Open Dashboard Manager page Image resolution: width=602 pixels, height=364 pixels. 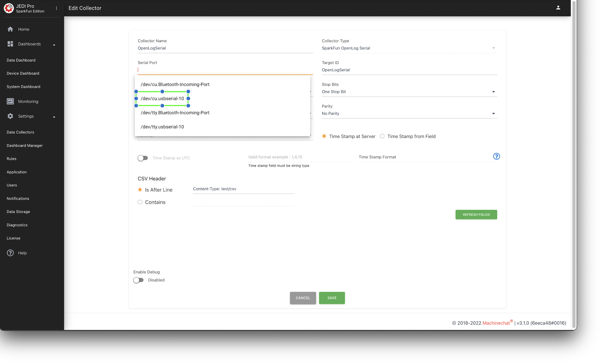pyautogui.click(x=25, y=146)
